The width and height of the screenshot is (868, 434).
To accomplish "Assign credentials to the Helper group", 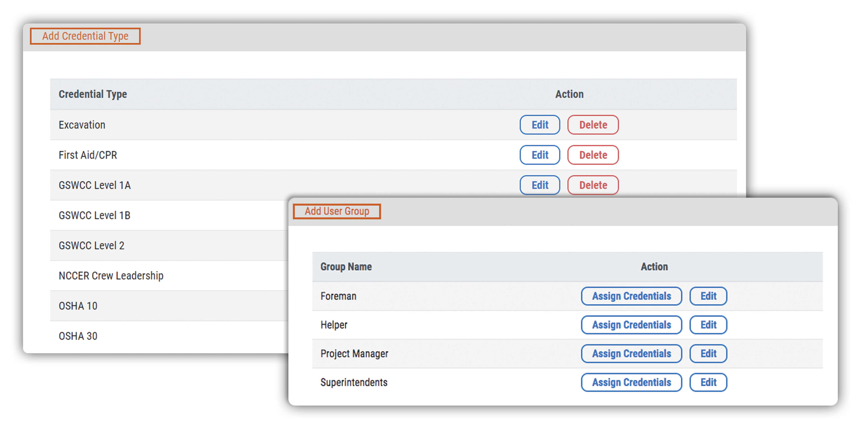I will coord(631,325).
